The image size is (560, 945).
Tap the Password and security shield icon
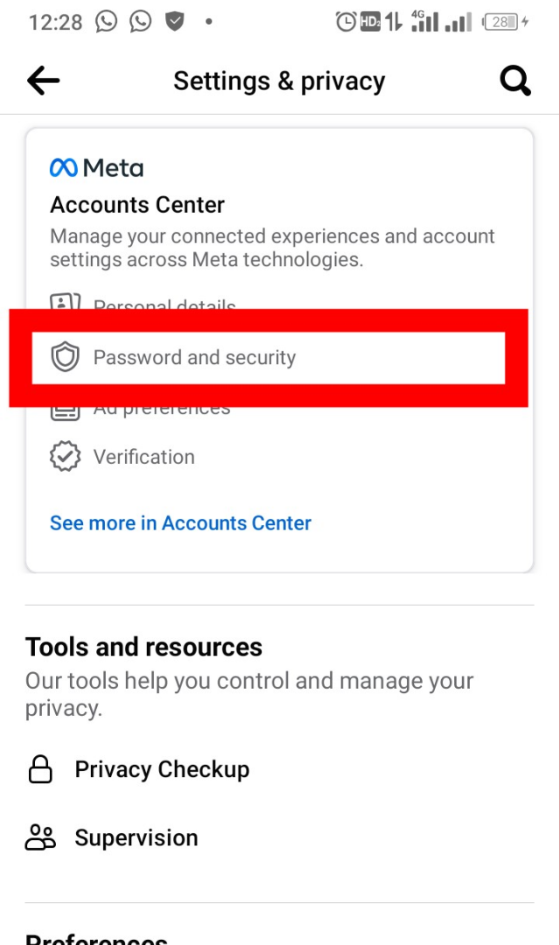click(x=65, y=357)
